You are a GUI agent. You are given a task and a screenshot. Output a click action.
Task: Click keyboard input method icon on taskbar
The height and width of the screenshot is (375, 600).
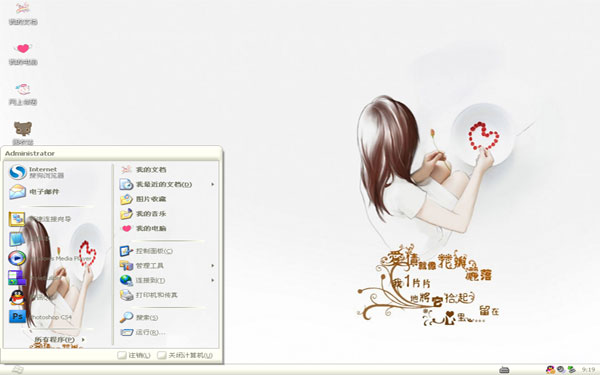click(x=504, y=370)
